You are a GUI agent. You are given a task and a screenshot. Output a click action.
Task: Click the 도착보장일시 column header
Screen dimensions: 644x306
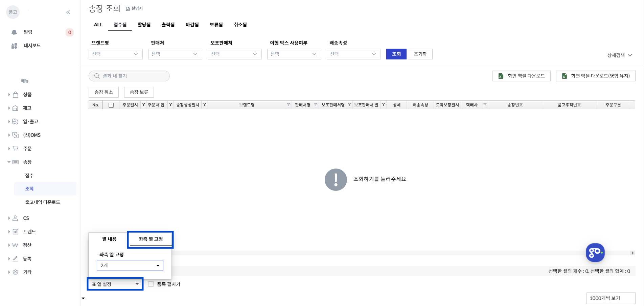click(x=447, y=105)
